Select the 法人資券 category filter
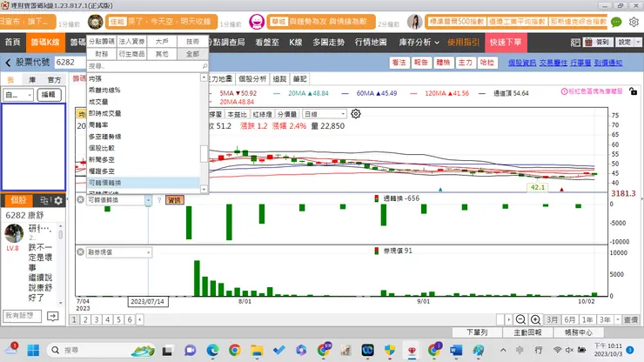The width and height of the screenshot is (644, 362). tap(131, 42)
